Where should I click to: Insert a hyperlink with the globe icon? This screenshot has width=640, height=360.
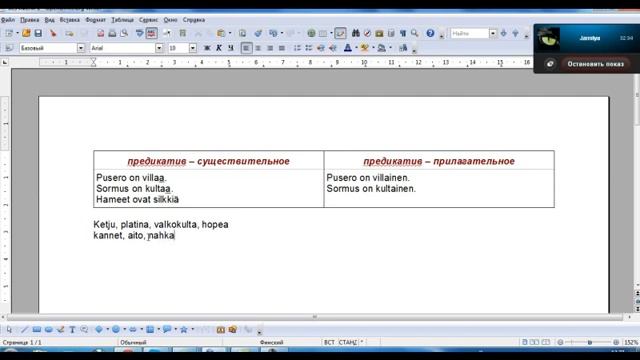[x=311, y=33]
